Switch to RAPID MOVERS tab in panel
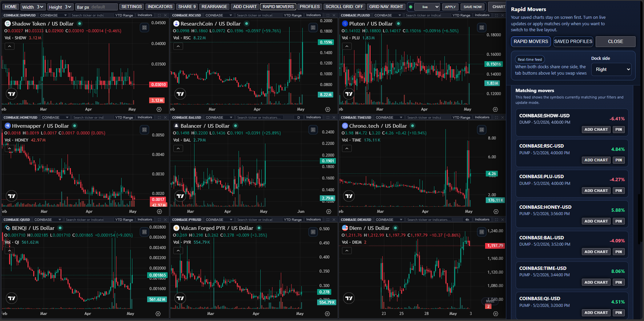The height and width of the screenshot is (321, 644). pyautogui.click(x=530, y=41)
